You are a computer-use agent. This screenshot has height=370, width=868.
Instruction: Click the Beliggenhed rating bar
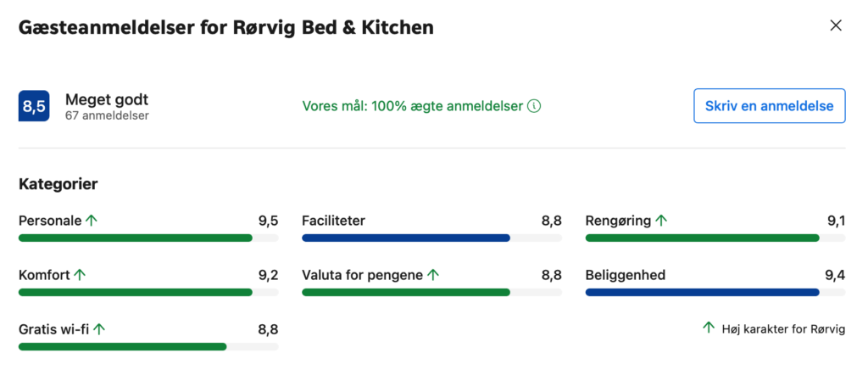click(x=715, y=292)
